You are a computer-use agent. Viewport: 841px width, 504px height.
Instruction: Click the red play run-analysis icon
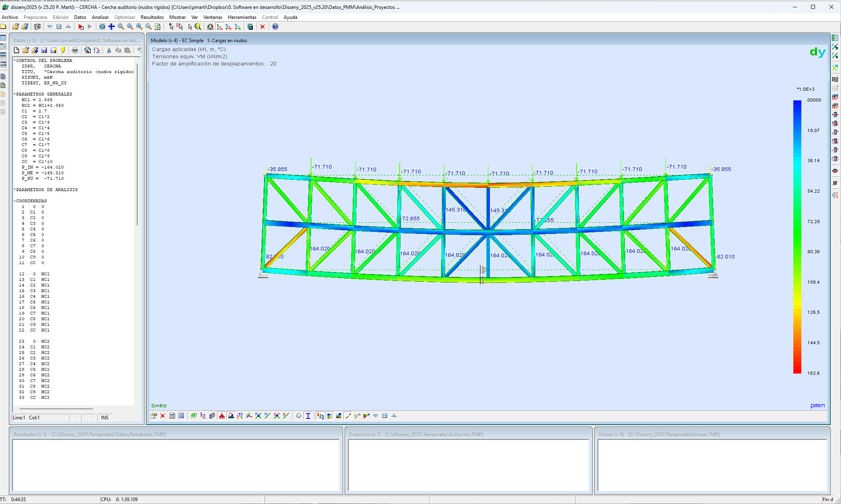tap(80, 27)
